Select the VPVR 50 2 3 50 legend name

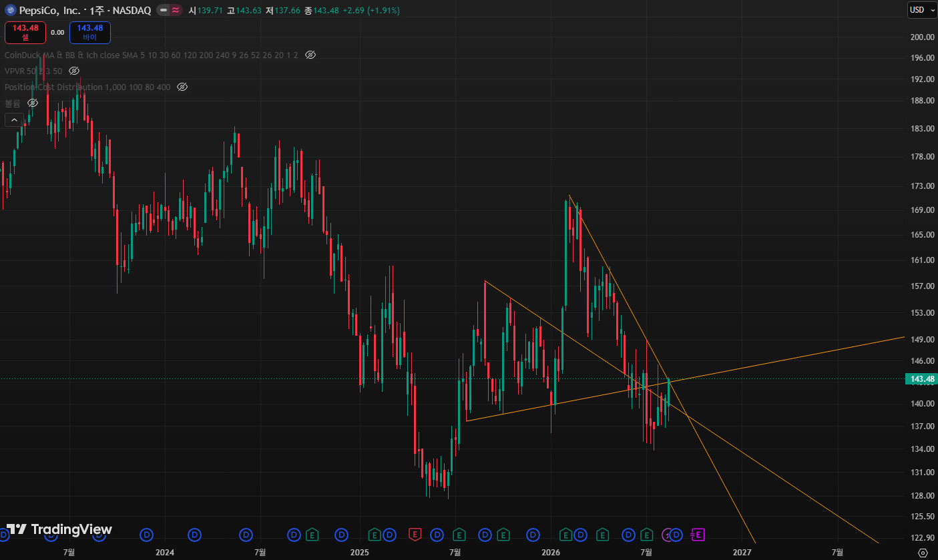tap(33, 71)
